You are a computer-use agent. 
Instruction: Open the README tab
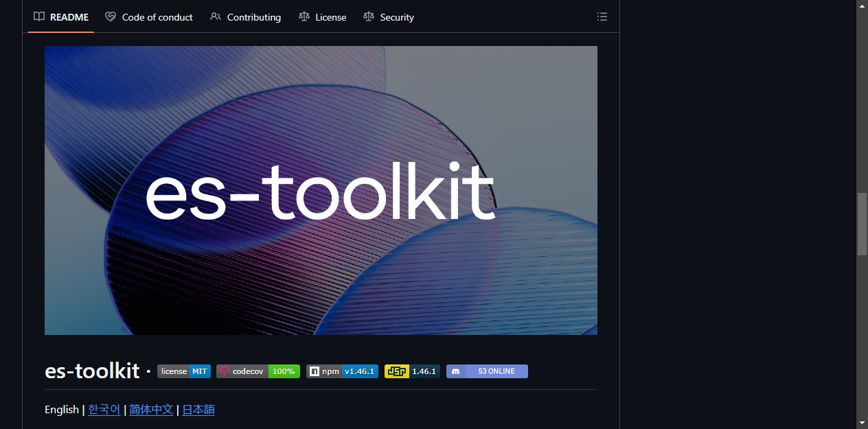point(61,17)
